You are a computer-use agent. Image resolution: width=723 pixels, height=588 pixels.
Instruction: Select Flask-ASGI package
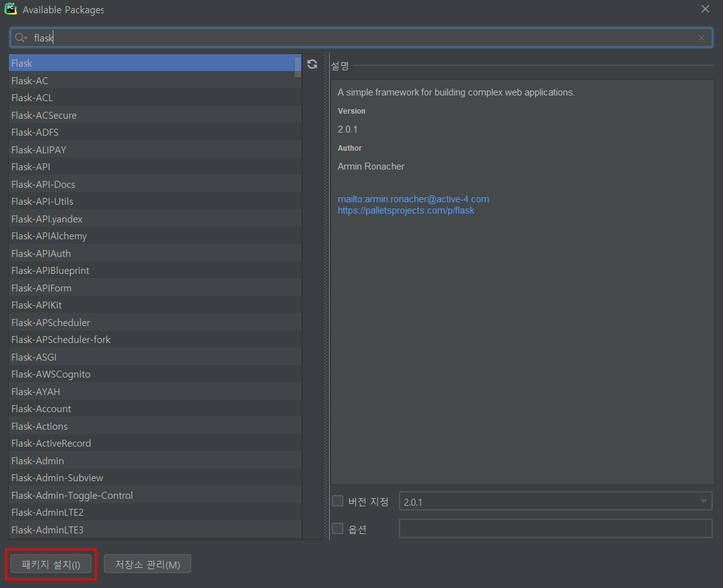click(155, 357)
